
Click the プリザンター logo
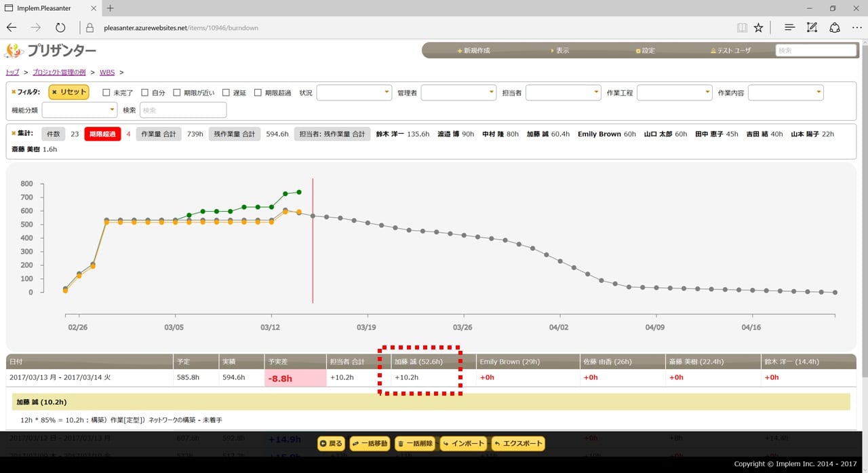coord(50,51)
